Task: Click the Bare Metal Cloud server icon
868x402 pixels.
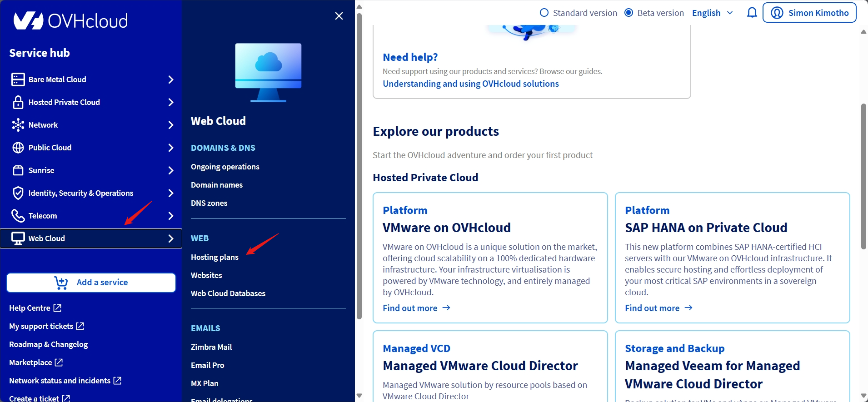Action: (18, 79)
